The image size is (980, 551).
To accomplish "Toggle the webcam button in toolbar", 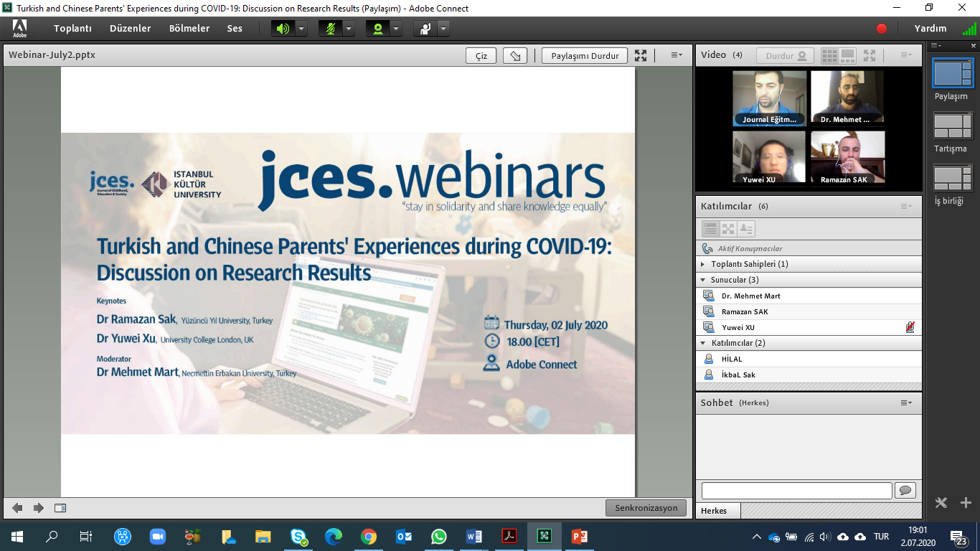I will click(x=377, y=29).
